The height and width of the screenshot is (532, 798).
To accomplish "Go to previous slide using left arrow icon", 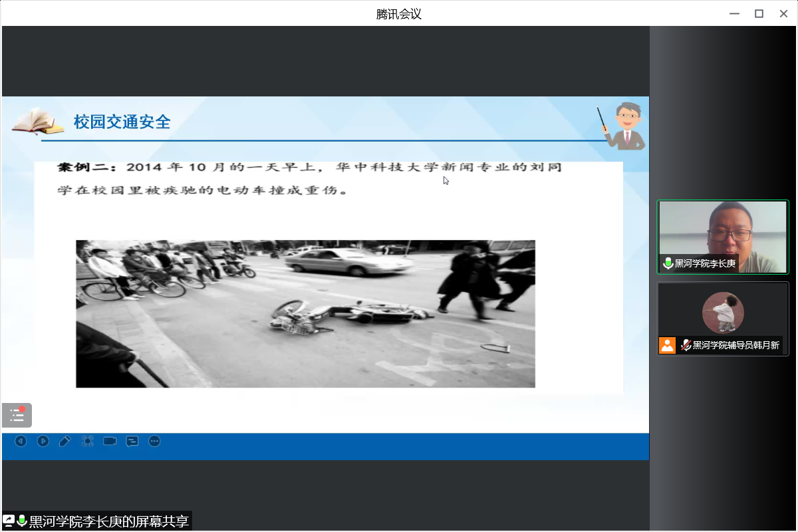I will coord(21,441).
